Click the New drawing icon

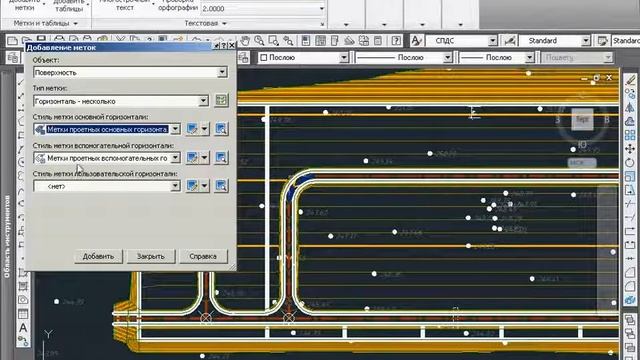click(x=13, y=40)
